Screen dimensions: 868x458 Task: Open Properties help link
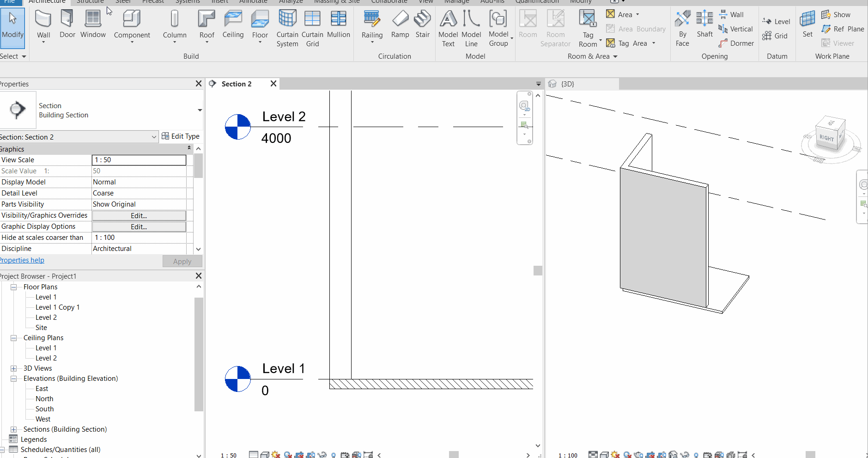[x=22, y=260]
